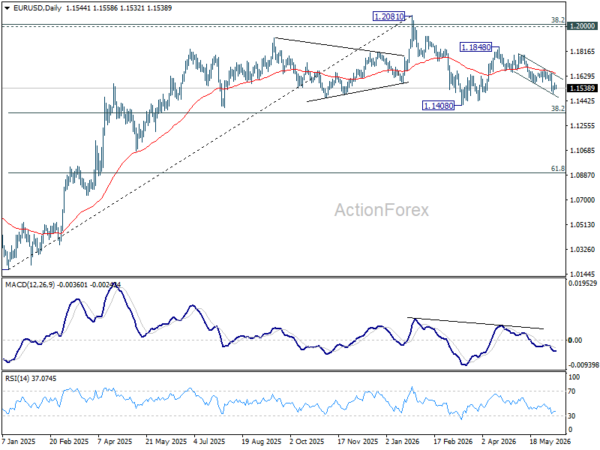The height and width of the screenshot is (450, 600).
Task: Select the 1.14080 low price label
Action: click(439, 106)
